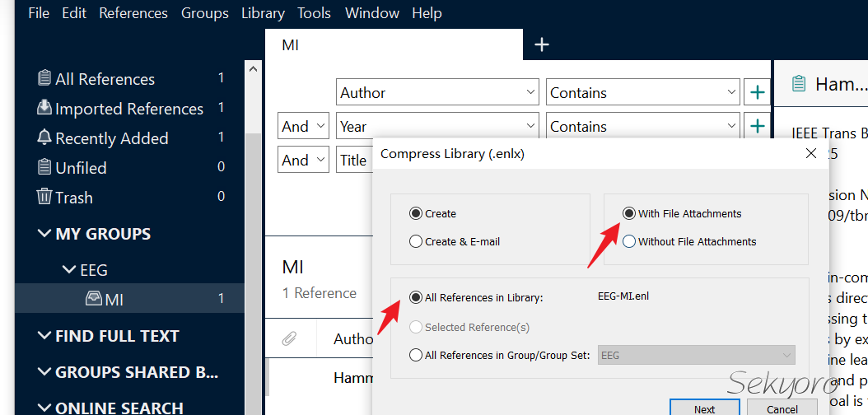
Task: Click the MI group inbox icon
Action: (x=94, y=300)
